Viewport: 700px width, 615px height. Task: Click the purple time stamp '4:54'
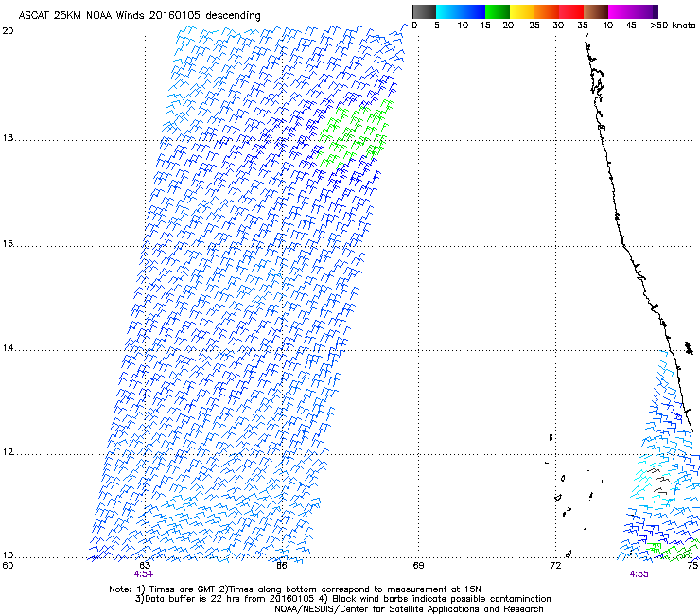[x=143, y=574]
